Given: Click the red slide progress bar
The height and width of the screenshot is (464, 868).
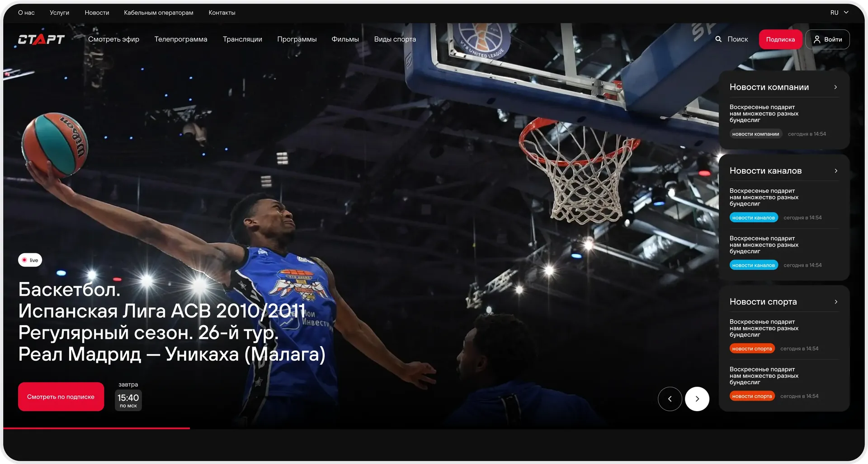Looking at the screenshot, I should coord(96,428).
